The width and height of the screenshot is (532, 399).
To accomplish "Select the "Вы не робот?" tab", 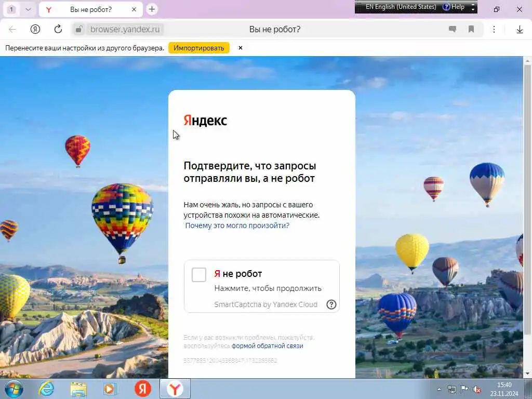I will [91, 9].
